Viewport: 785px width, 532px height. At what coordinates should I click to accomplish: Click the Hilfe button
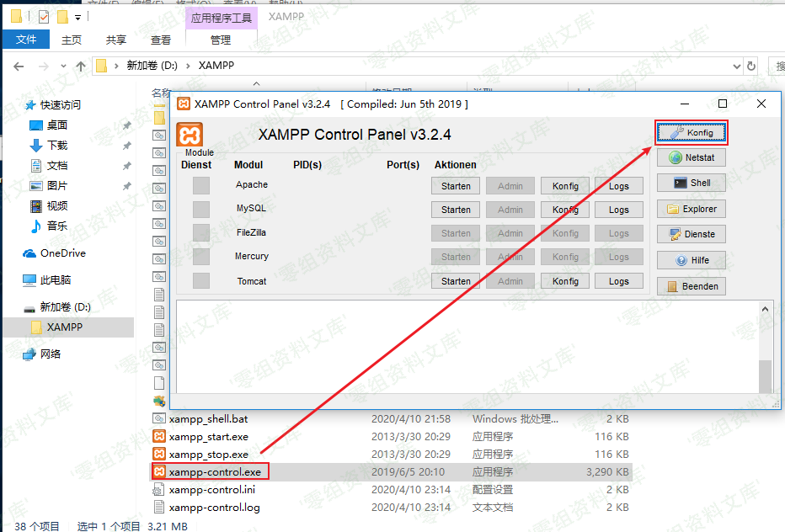[692, 260]
